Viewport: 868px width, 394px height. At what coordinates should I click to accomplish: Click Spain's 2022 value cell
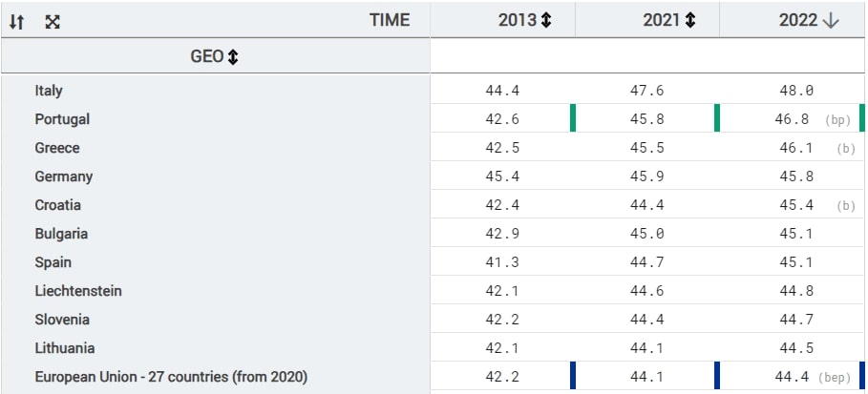coord(796,262)
